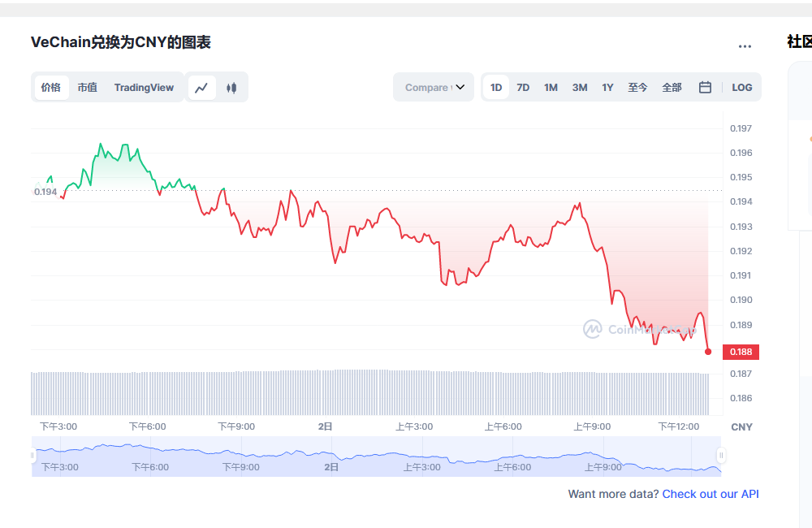The image size is (812, 528).
Task: Select the 7D time range
Action: 523,88
